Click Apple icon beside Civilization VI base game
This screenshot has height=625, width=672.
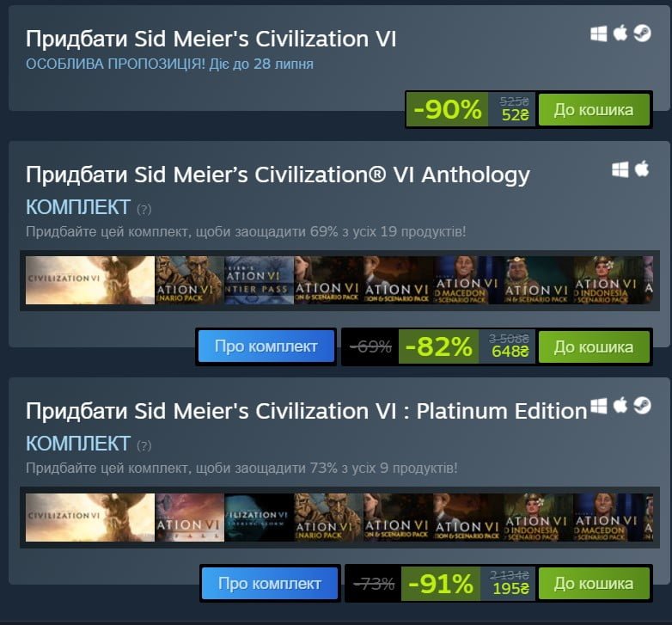pyautogui.click(x=620, y=33)
